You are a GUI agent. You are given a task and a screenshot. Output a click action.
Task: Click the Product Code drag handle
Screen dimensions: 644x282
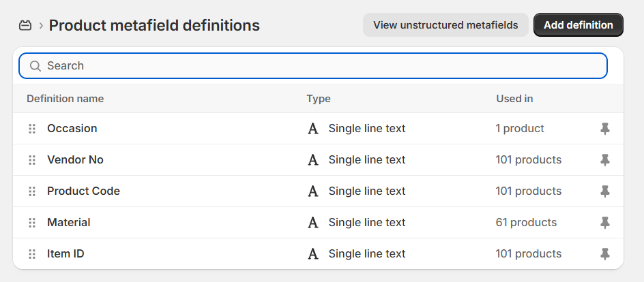[x=32, y=191]
